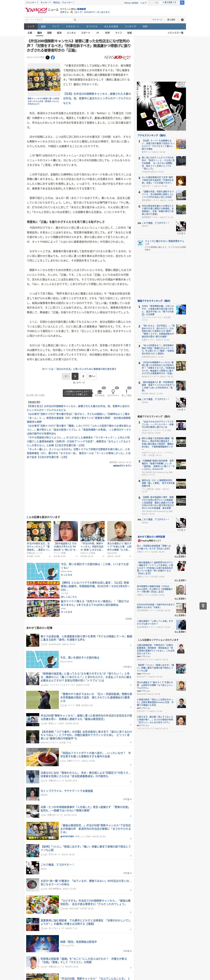Open the 有料 navigation tab
210x980 pixels.
(x=145, y=27)
